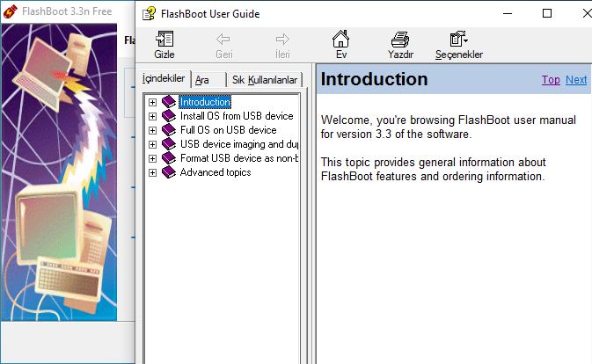The width and height of the screenshot is (592, 364).
Task: Click book icon beside Install OS from USB device
Action: [169, 116]
